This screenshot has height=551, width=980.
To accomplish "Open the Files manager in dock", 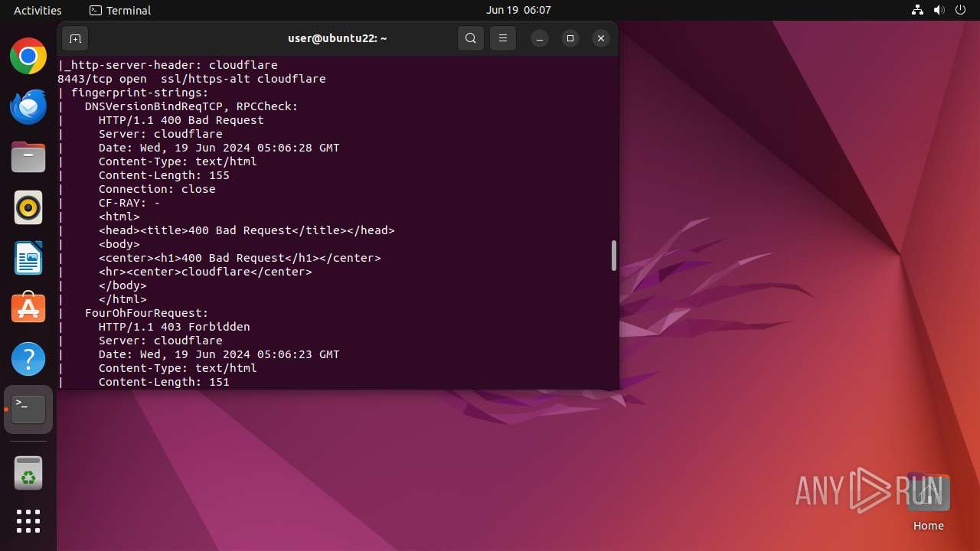I will [x=28, y=157].
